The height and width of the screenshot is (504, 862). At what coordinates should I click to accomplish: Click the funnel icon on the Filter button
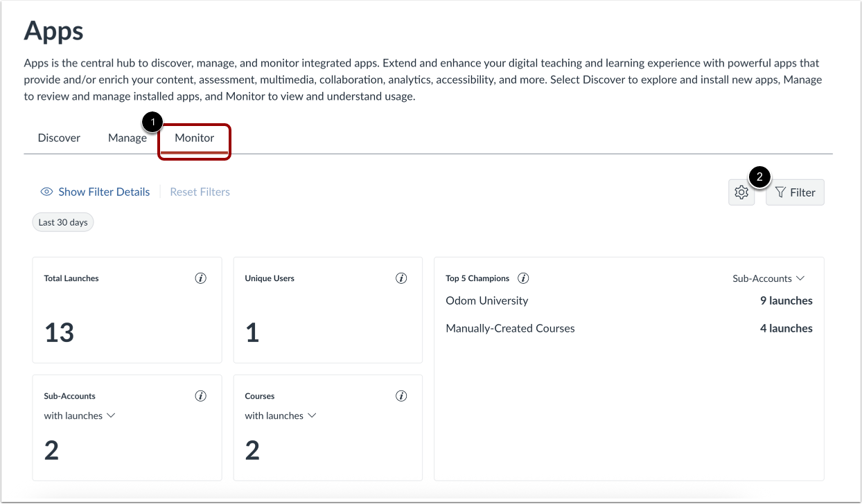[x=782, y=192]
